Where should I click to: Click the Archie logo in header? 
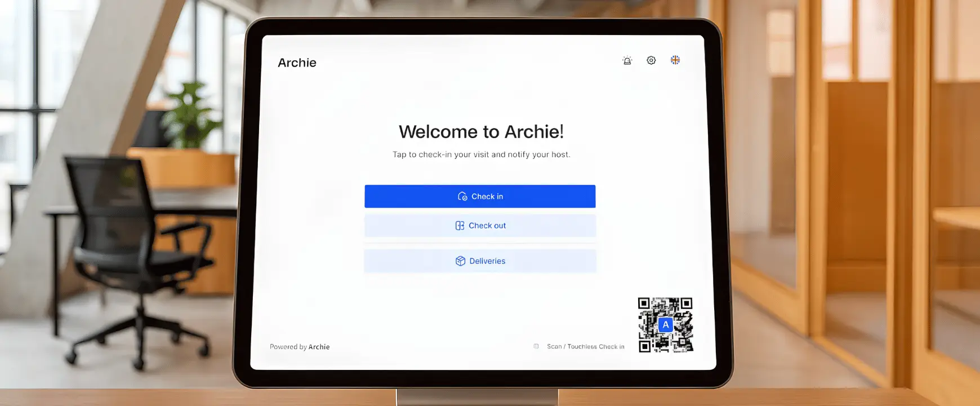point(297,63)
